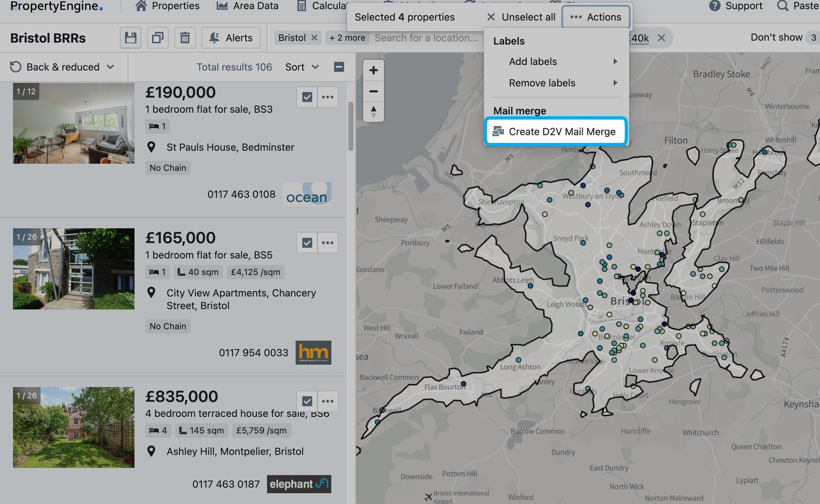Click the map orientation reset icon

point(374,112)
